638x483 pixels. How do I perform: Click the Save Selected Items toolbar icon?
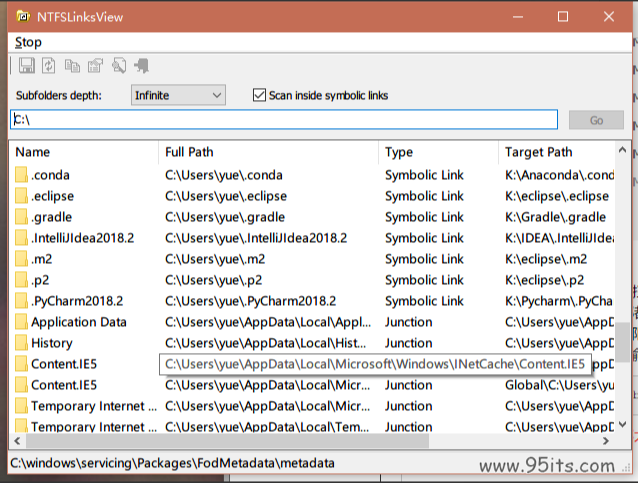27,66
